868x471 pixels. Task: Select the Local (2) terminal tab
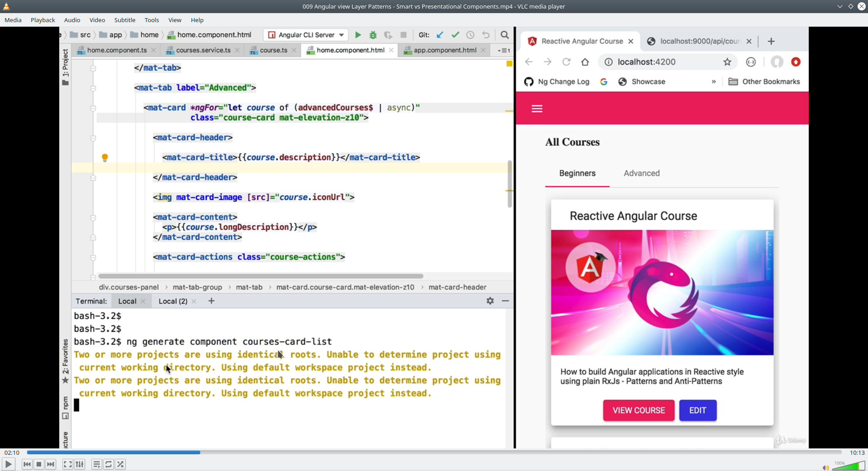(x=173, y=301)
